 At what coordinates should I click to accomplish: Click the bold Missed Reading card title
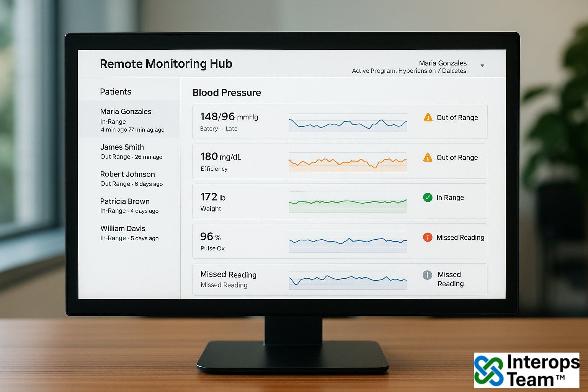click(228, 274)
